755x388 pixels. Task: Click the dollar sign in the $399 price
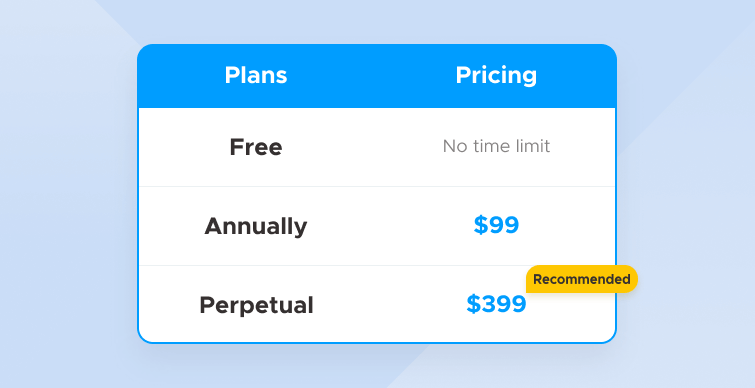pos(473,304)
